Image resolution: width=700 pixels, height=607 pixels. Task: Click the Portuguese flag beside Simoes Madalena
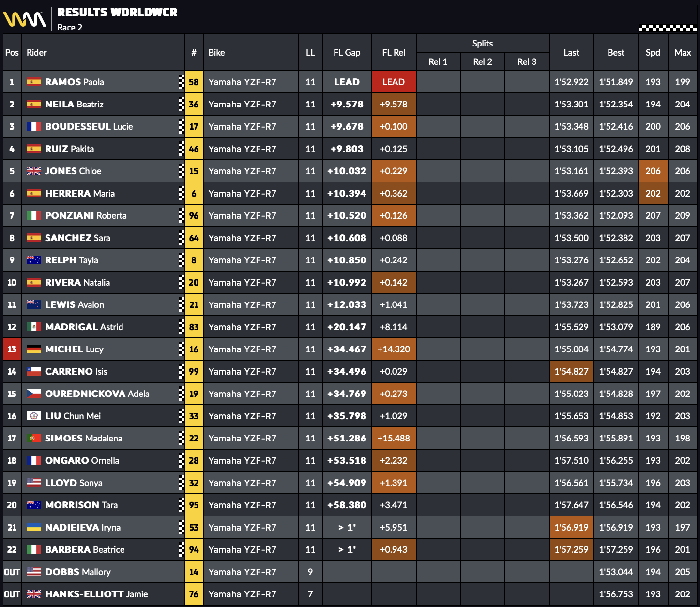coord(33,438)
